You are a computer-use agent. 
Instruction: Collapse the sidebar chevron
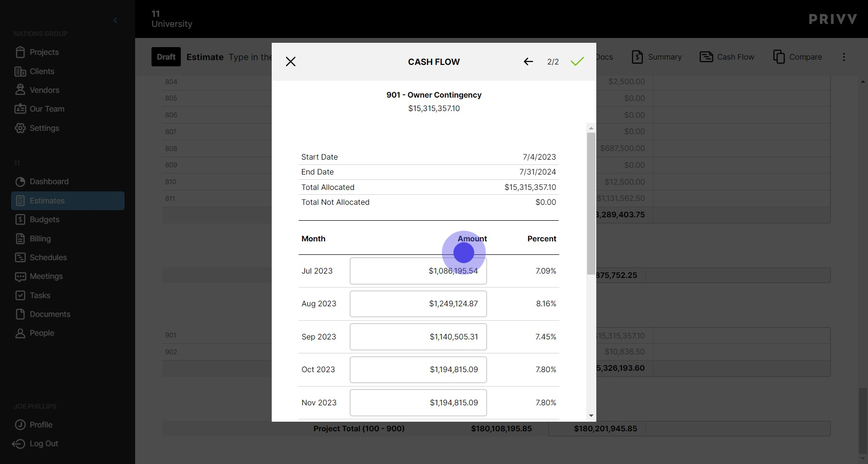115,20
